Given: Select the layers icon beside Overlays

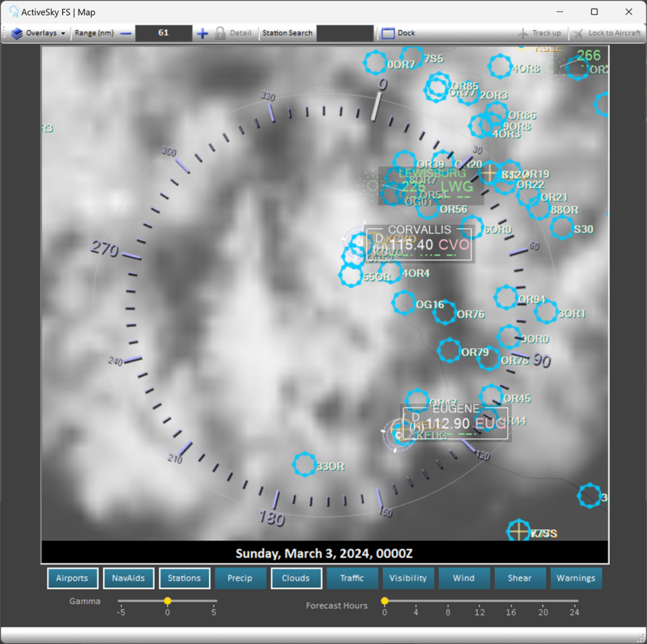Looking at the screenshot, I should [15, 33].
